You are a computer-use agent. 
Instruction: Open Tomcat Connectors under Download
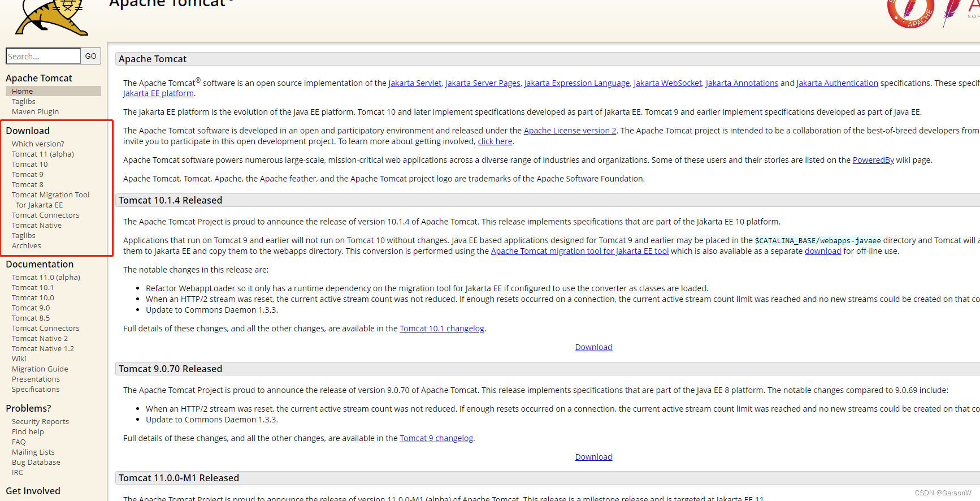[46, 215]
